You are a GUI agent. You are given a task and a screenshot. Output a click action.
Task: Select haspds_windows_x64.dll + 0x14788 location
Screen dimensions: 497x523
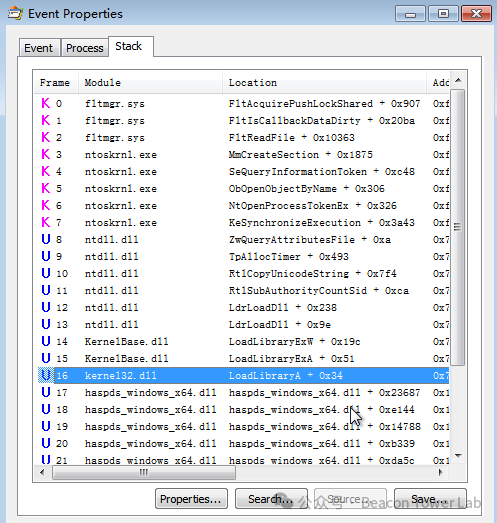(325, 427)
